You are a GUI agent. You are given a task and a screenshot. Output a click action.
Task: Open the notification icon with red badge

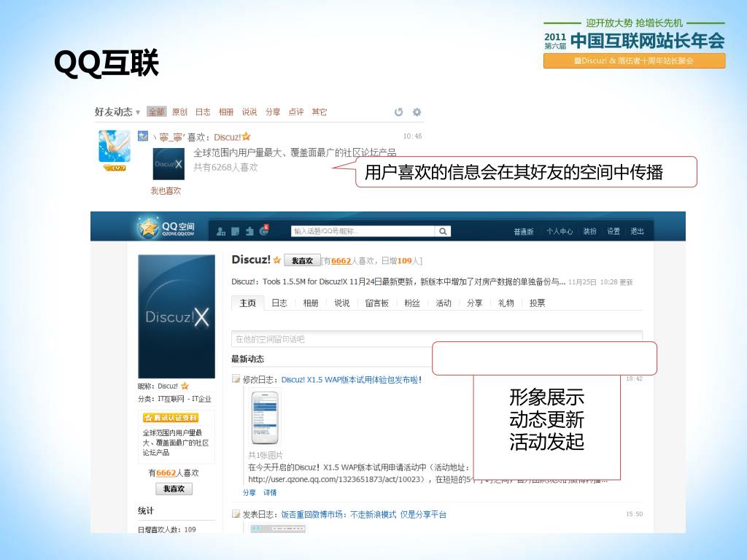click(x=264, y=230)
